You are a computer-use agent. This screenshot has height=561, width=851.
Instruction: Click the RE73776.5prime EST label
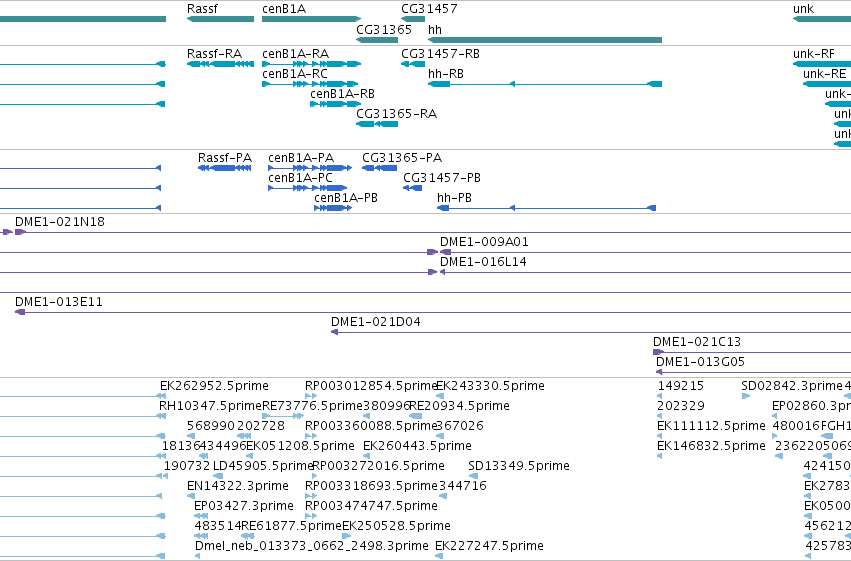tap(312, 406)
